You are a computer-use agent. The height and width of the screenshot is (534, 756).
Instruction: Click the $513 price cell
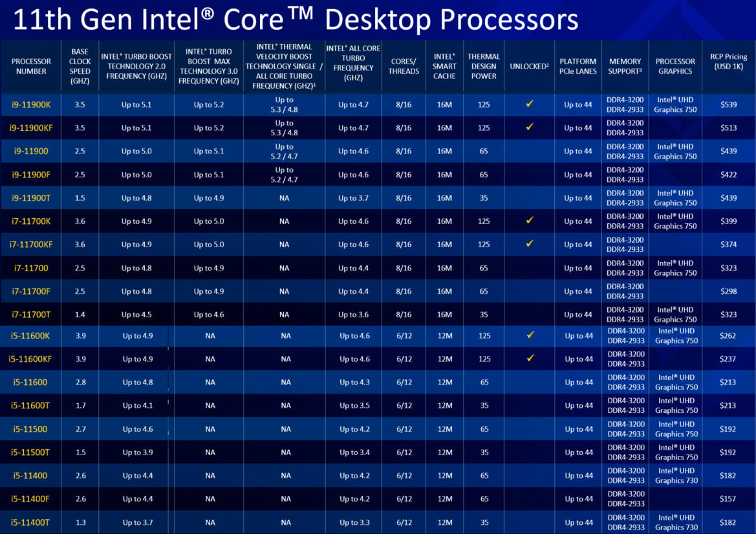coord(729,128)
